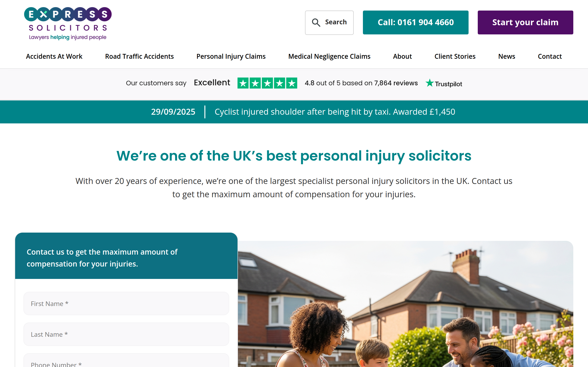Open the Medical Negligence Claims menu
Screen dimensions: 588x367
point(329,56)
